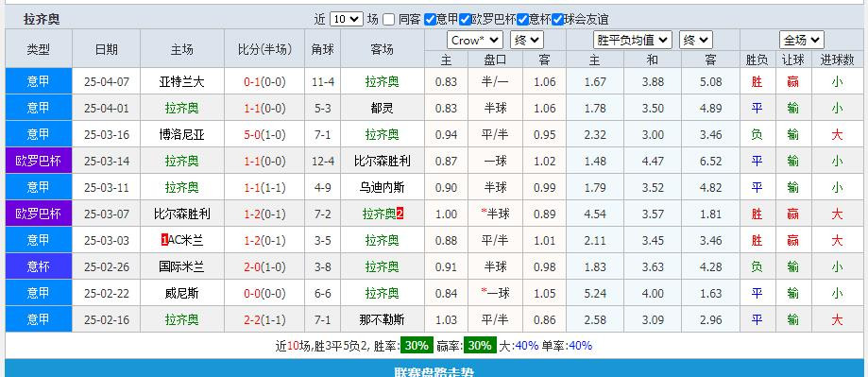Open away team 都灵

click(x=382, y=109)
